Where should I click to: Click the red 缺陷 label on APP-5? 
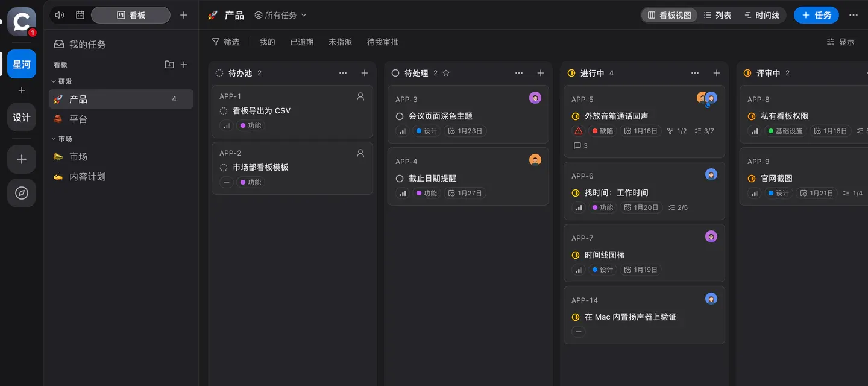pos(603,131)
